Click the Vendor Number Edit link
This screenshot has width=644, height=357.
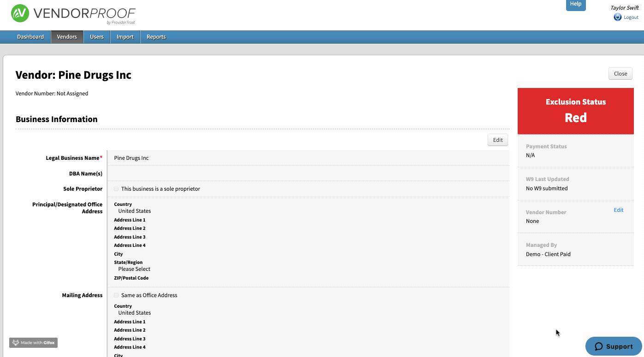point(618,210)
